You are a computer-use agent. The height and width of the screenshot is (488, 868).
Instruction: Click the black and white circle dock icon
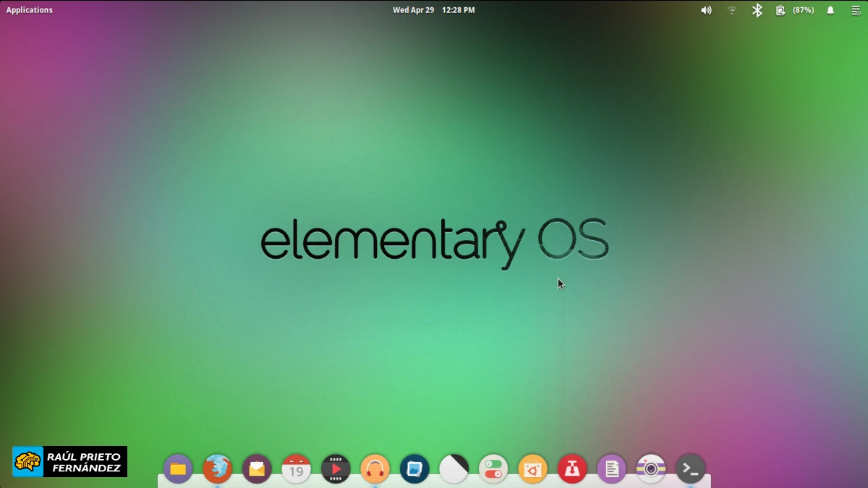454,468
